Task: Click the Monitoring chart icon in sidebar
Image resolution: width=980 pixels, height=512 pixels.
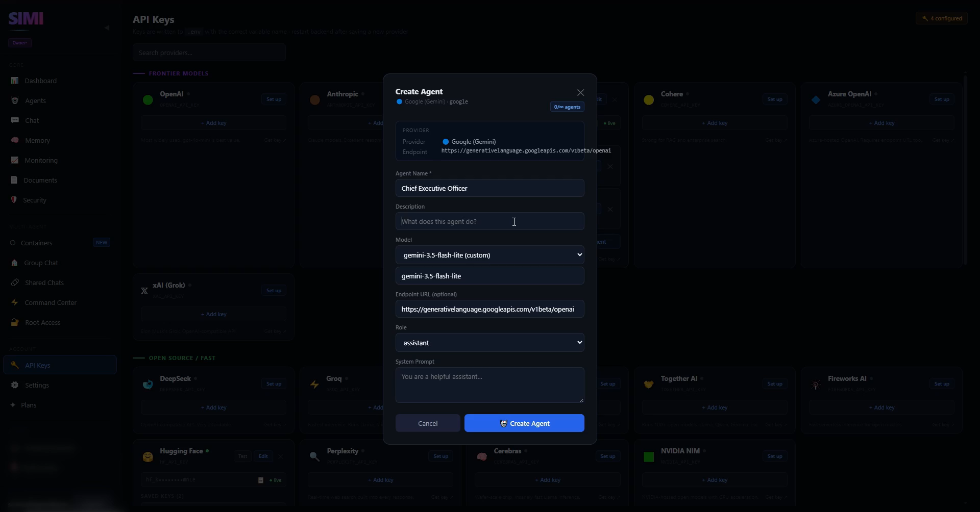Action: point(15,160)
